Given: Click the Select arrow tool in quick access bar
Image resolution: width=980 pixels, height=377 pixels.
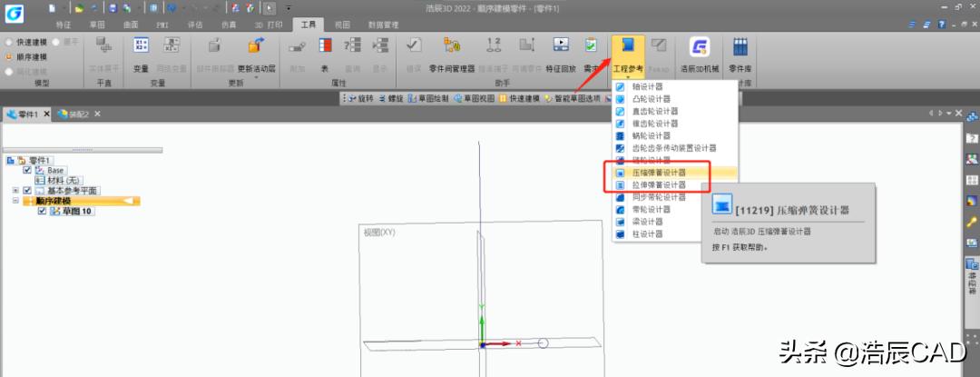Looking at the screenshot, I should pos(269,8).
